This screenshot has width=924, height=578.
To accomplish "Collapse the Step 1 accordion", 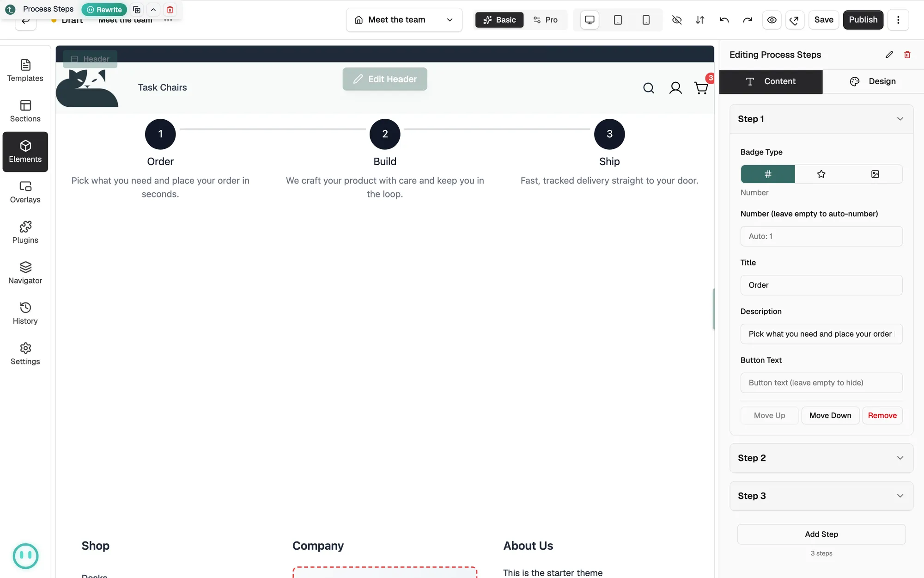I will (821, 119).
